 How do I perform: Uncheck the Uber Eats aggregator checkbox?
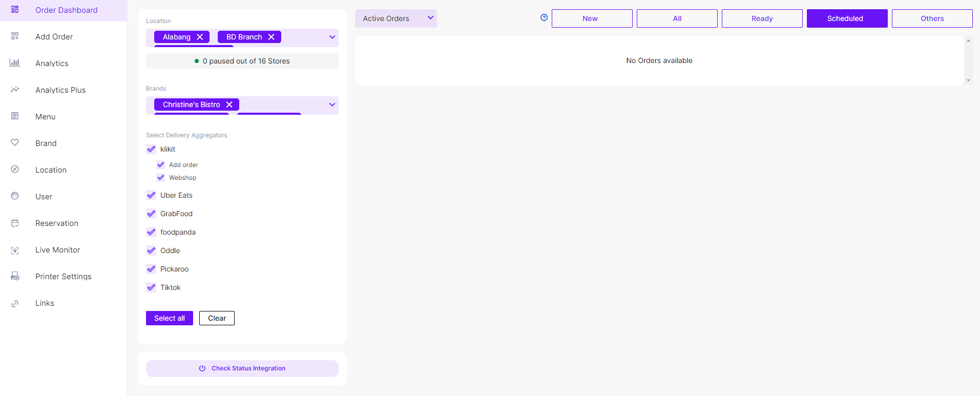[x=151, y=195]
